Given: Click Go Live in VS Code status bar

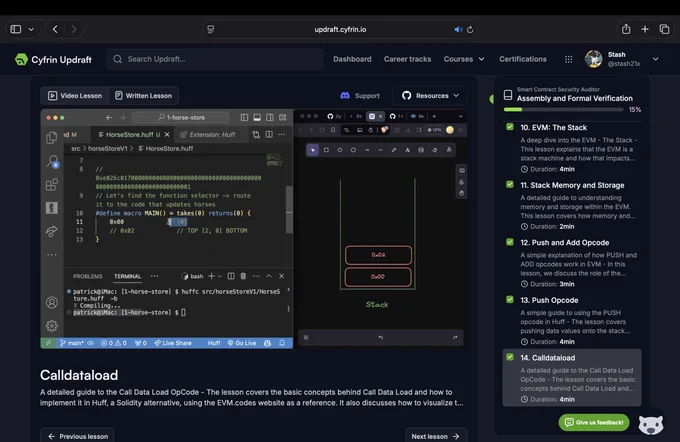Looking at the screenshot, I should pos(242,343).
